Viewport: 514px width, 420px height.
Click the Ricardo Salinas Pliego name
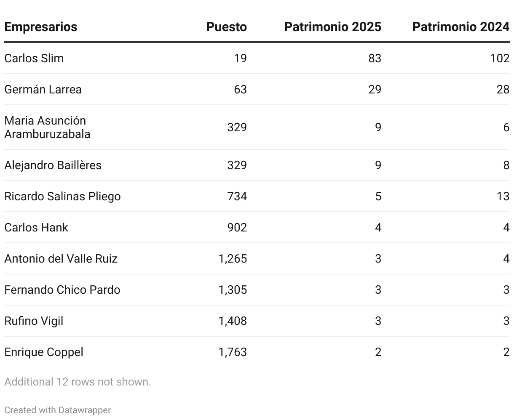point(62,196)
